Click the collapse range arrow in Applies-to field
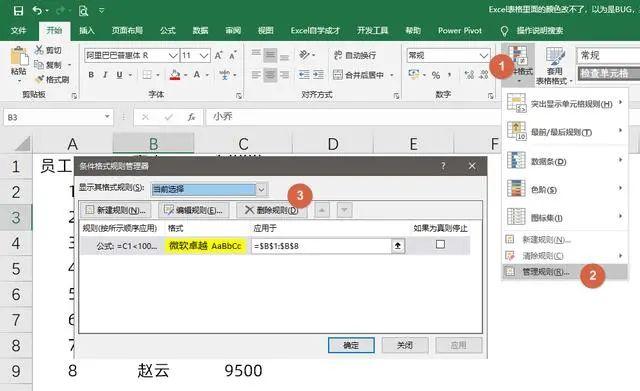The width and height of the screenshot is (640, 391). point(398,246)
